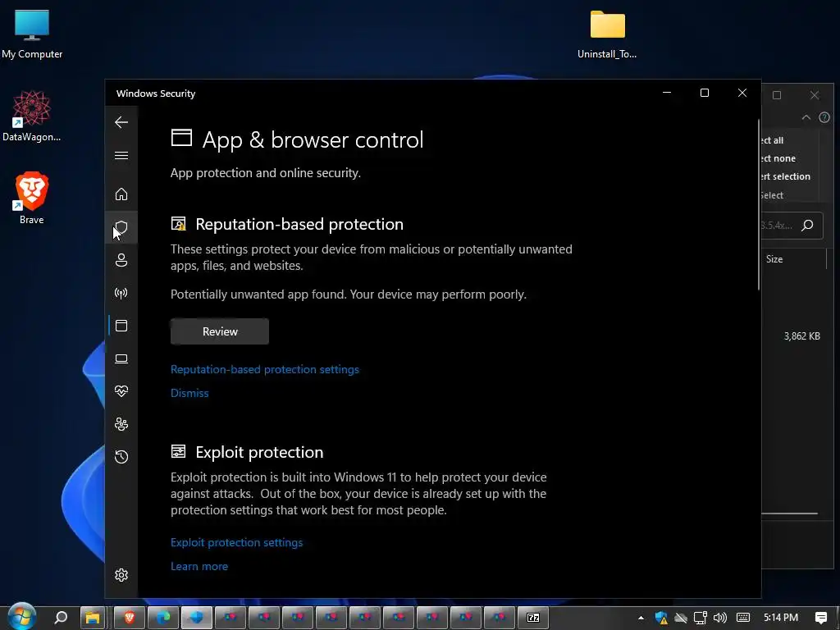
Task: Open Device security laptop icon
Action: coord(121,358)
